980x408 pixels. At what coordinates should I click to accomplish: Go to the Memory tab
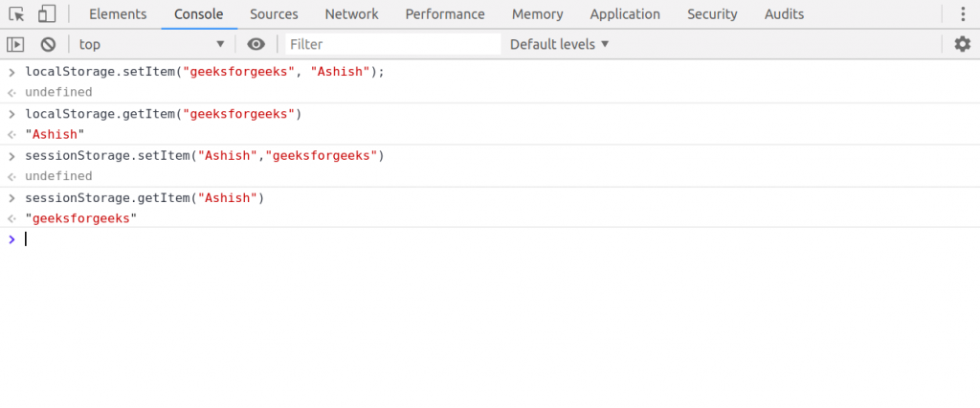(537, 14)
